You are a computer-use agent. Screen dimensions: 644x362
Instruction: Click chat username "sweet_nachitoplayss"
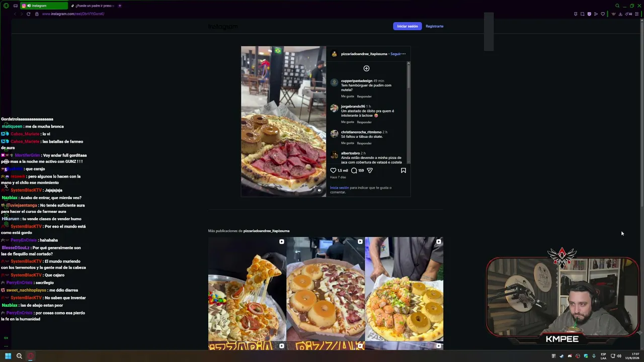26,290
